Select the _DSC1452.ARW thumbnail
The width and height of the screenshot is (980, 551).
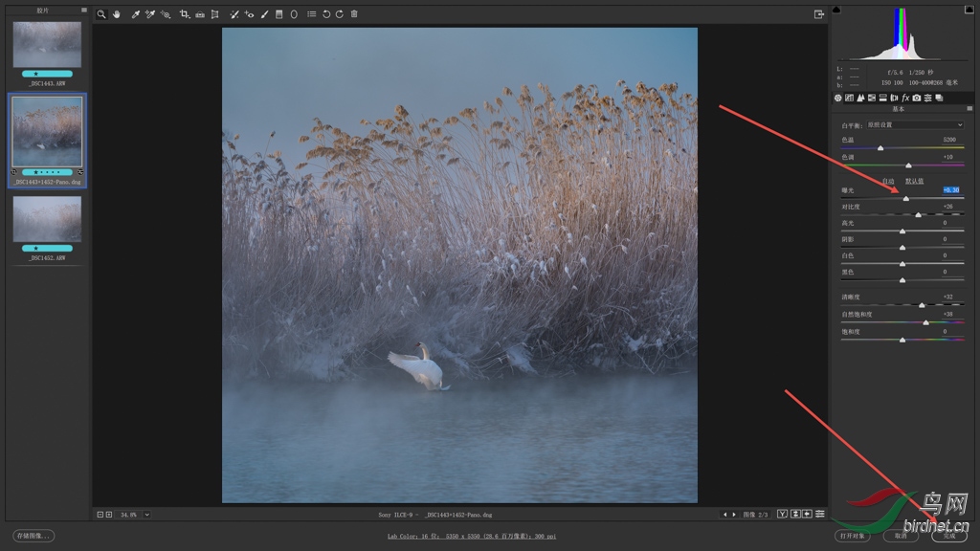[47, 220]
